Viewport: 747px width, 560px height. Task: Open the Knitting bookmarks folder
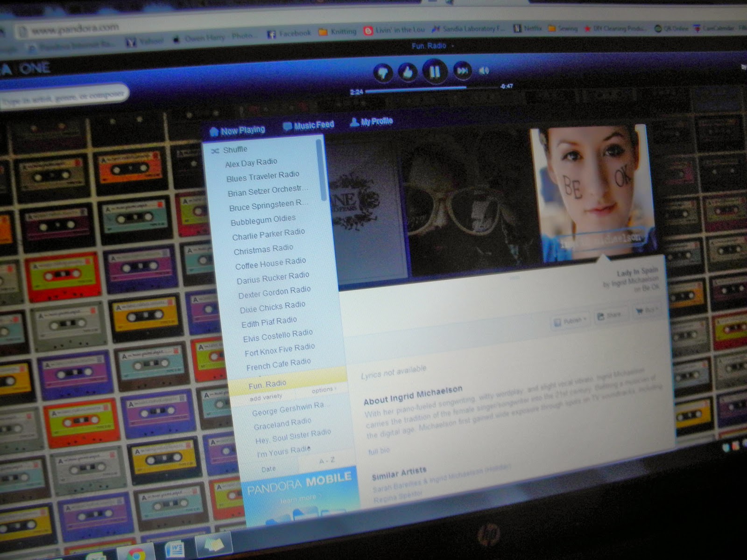[338, 32]
